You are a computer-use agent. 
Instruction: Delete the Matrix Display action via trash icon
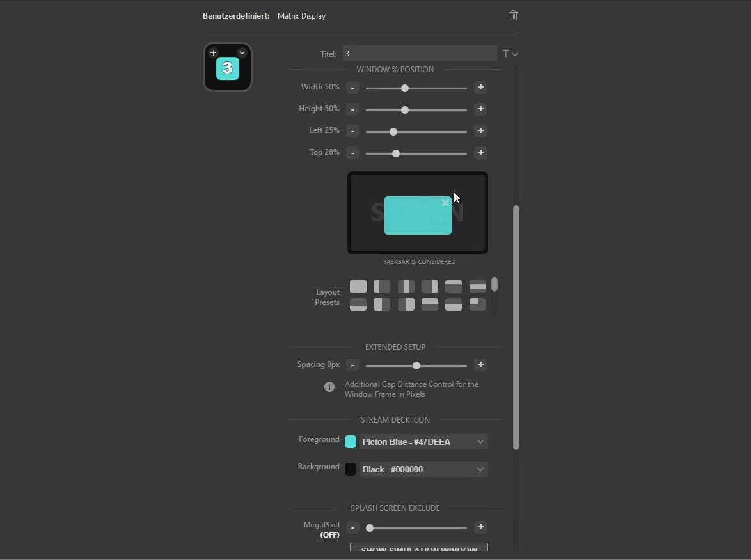tap(513, 15)
